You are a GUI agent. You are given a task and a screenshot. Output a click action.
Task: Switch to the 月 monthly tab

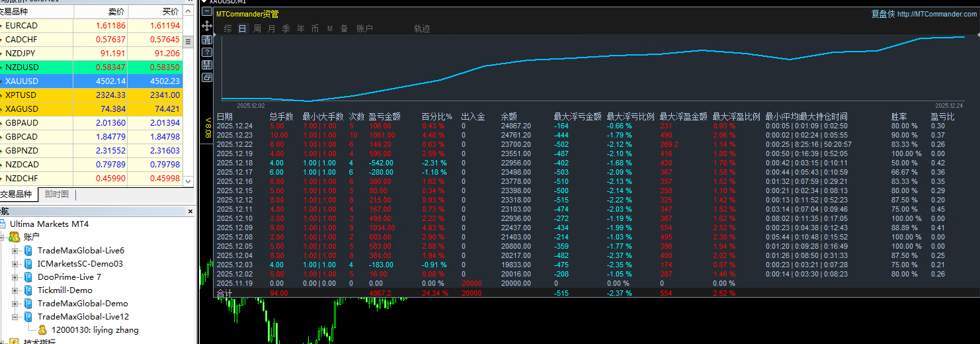(272, 28)
